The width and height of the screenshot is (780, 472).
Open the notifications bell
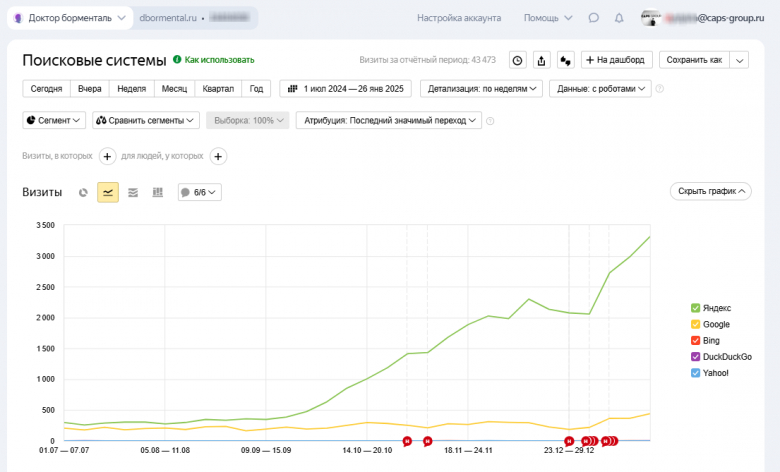coord(619,18)
